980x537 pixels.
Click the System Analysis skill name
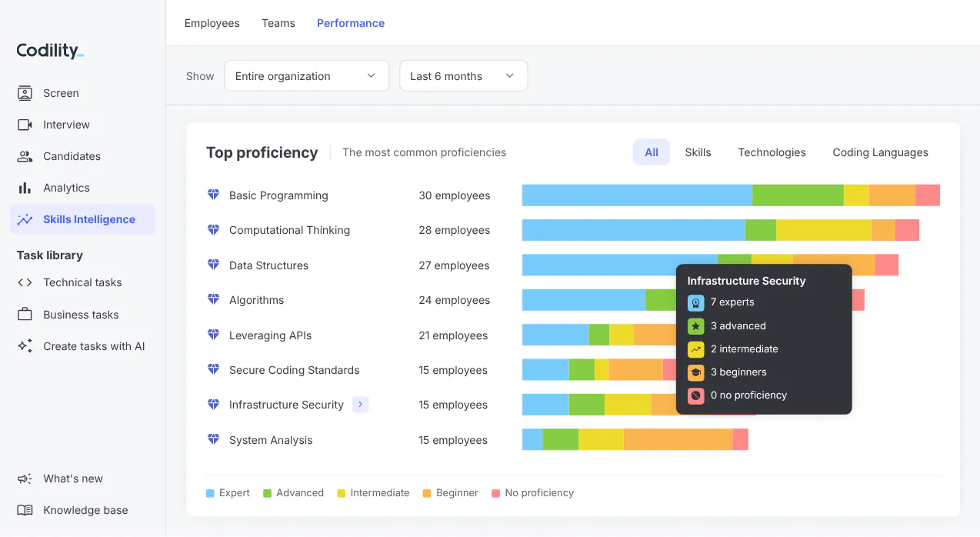(x=271, y=440)
